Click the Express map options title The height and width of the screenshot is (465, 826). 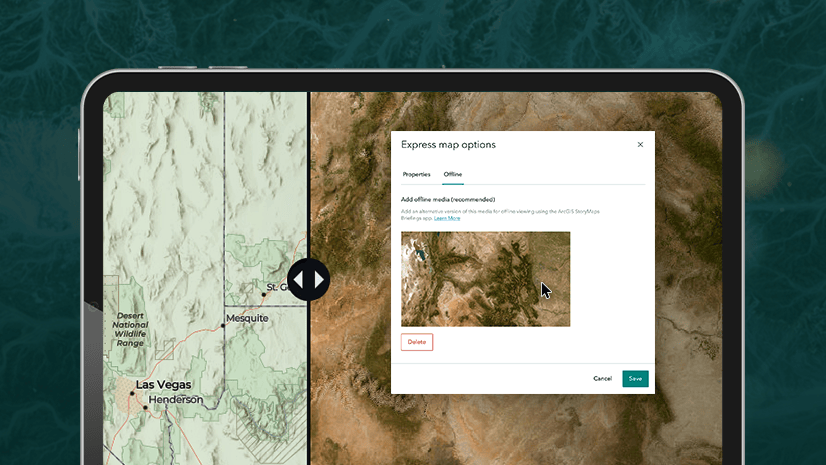tap(448, 145)
